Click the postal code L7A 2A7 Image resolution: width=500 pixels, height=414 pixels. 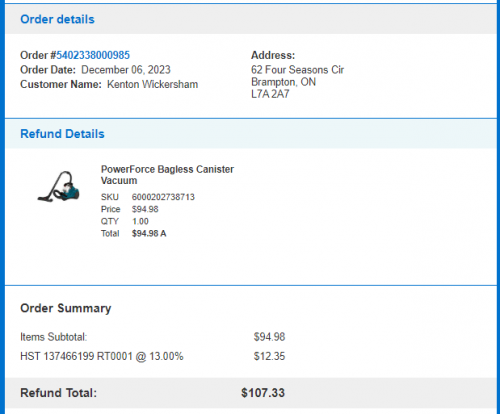[x=270, y=94]
